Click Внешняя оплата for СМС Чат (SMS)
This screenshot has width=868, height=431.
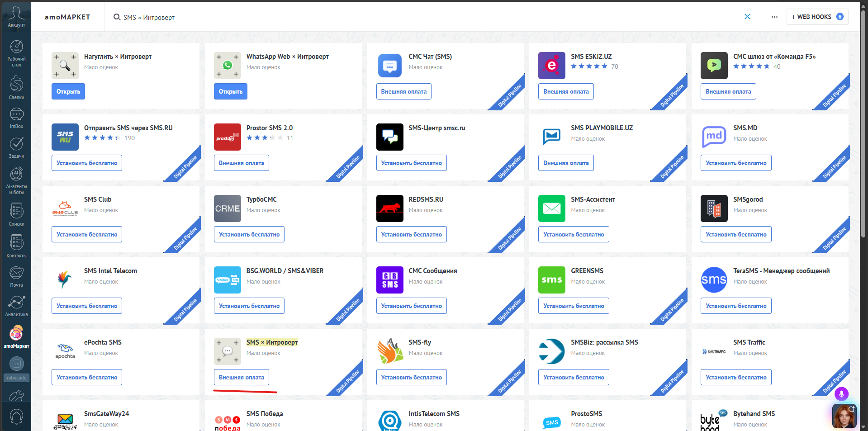pos(403,91)
